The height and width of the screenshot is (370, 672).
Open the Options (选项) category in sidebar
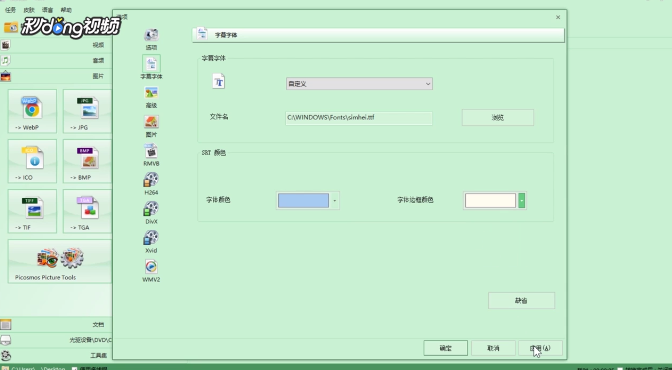pyautogui.click(x=151, y=39)
